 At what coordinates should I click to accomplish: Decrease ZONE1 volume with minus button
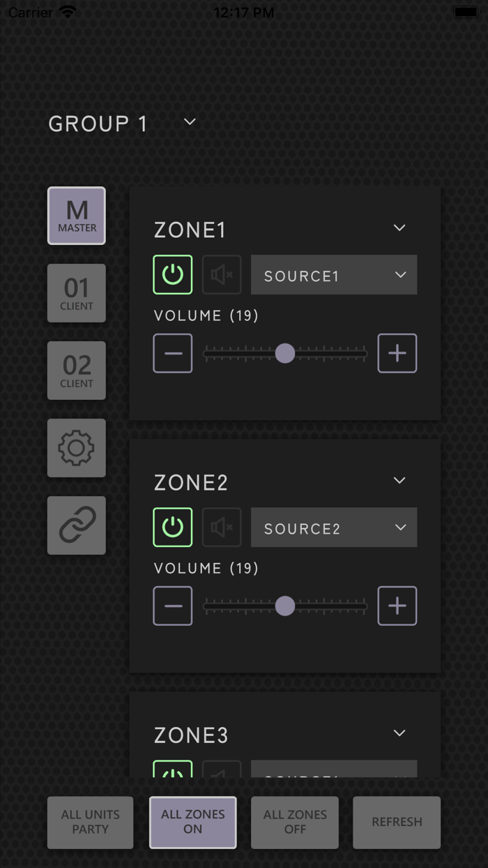pyautogui.click(x=173, y=354)
